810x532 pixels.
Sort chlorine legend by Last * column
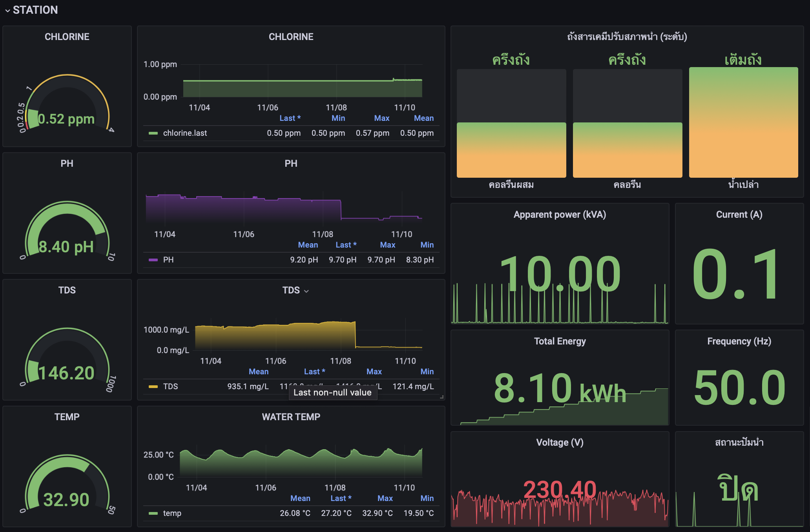coord(290,118)
